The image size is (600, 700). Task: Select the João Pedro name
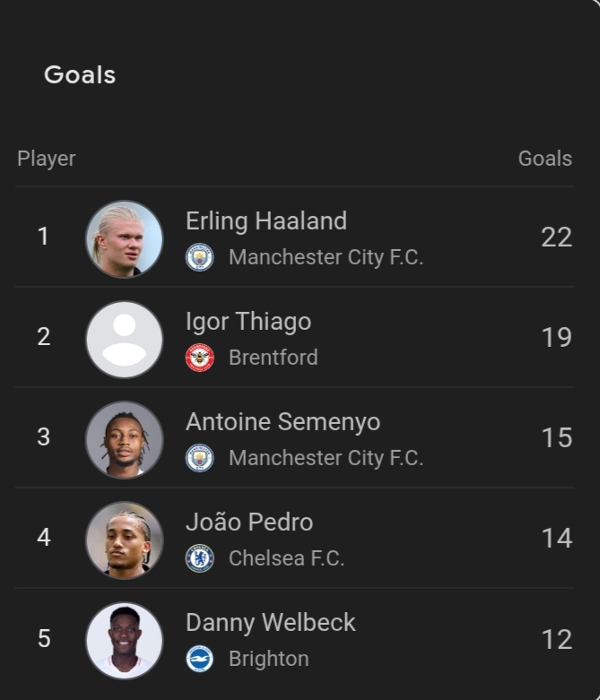coord(248,523)
